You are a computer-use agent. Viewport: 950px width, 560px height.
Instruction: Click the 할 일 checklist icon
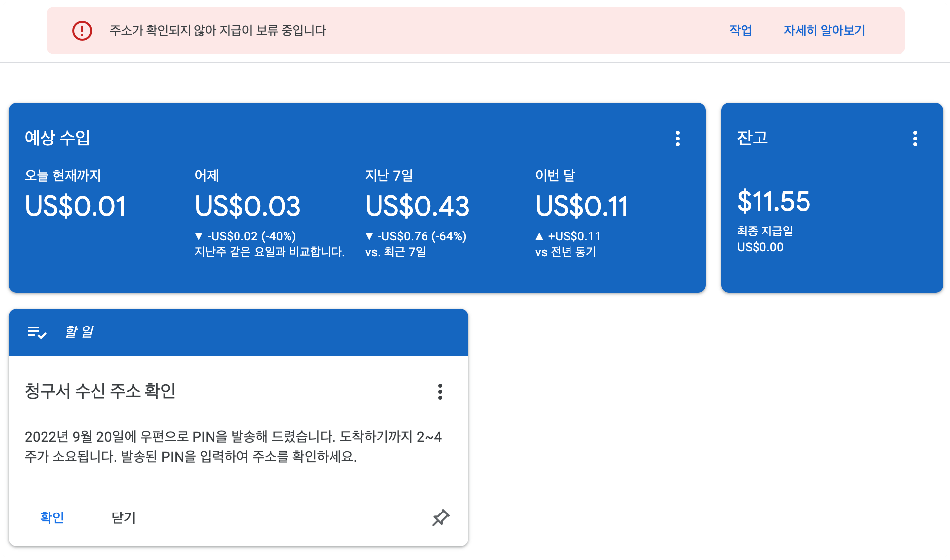pyautogui.click(x=37, y=332)
